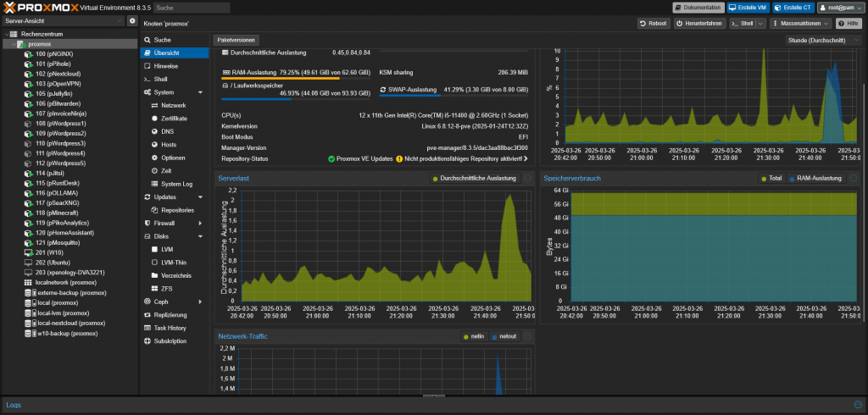Open the Zertifikate page

(174, 119)
